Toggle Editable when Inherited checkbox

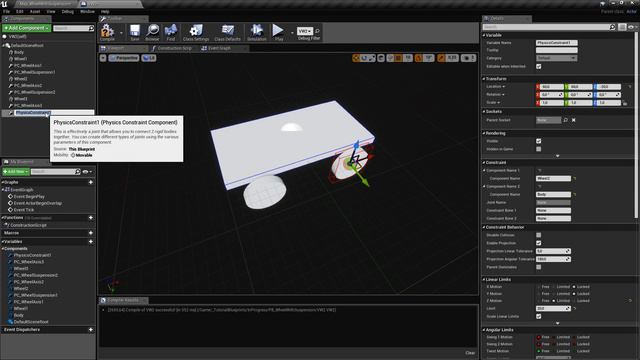pyautogui.click(x=539, y=67)
